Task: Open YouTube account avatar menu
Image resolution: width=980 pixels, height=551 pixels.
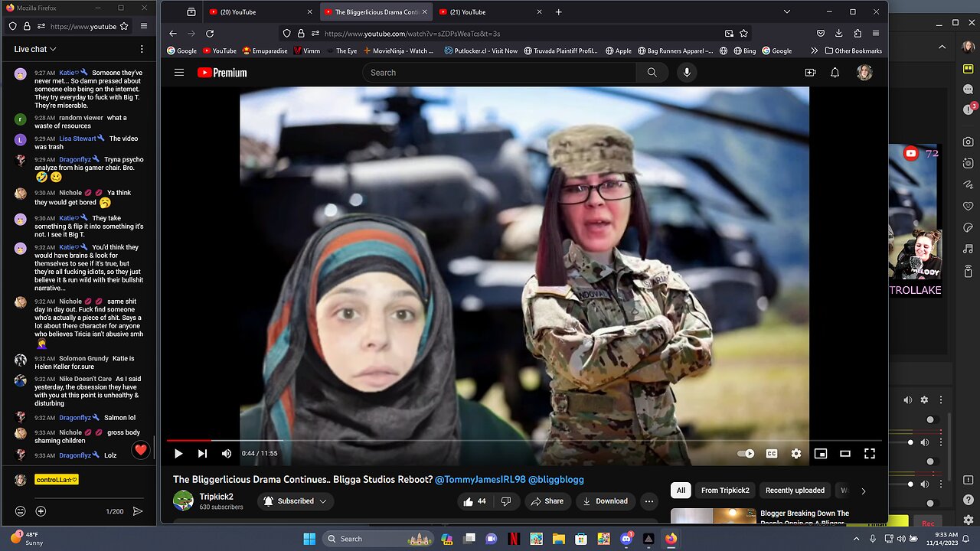Action: pyautogui.click(x=864, y=73)
